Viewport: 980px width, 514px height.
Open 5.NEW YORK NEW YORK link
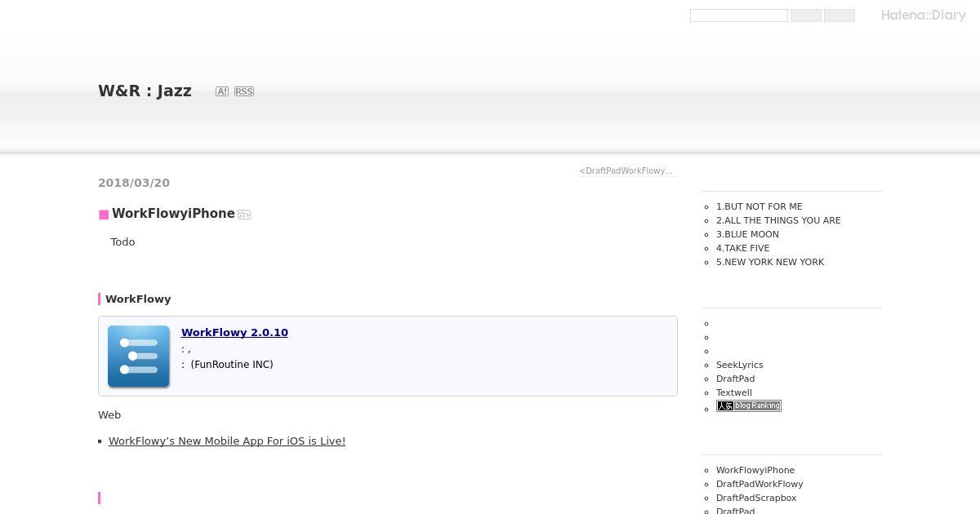770,262
